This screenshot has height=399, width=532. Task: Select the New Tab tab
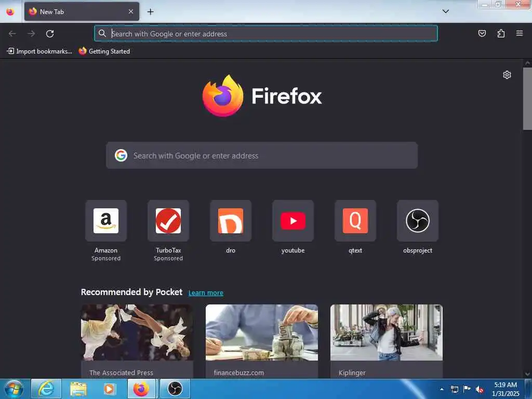tap(82, 11)
